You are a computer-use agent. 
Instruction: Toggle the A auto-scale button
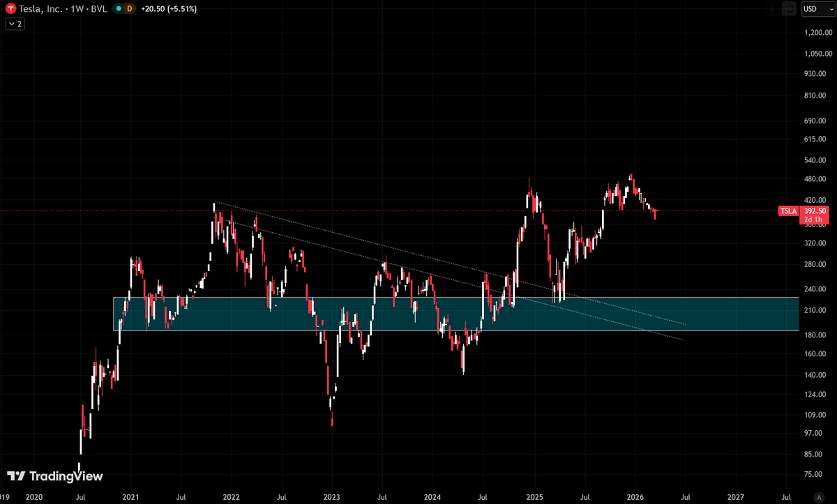click(818, 496)
